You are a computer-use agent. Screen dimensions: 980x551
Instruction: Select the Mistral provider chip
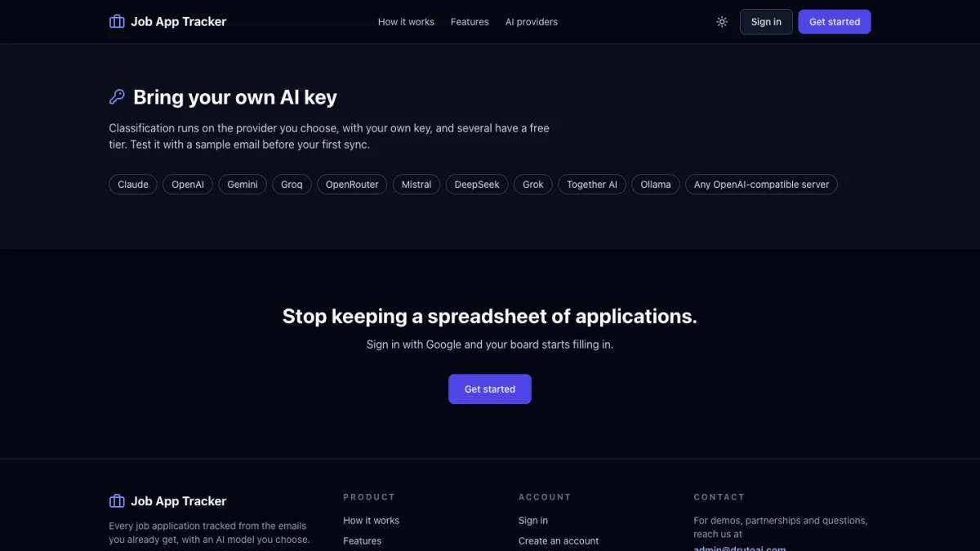coord(416,184)
